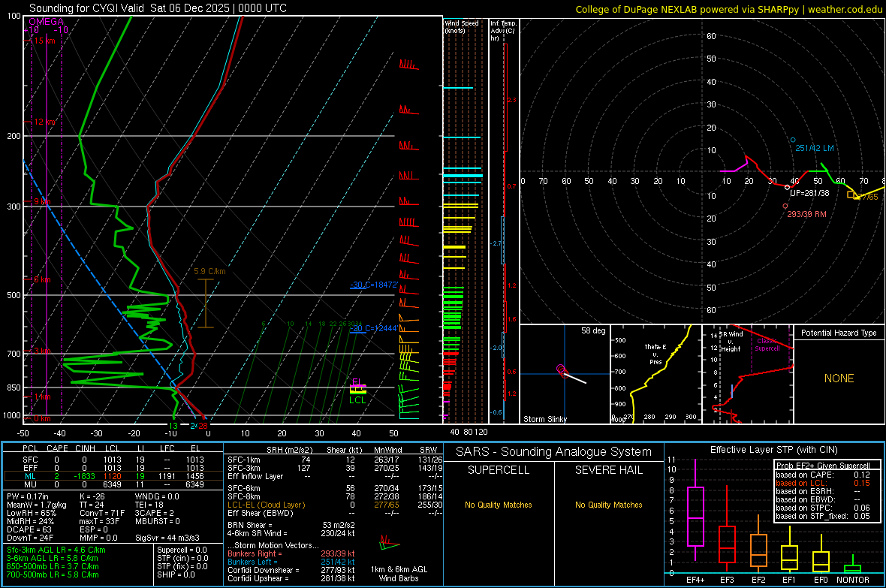Click the PW = 0.17in value
The image size is (886, 588).
[29, 496]
